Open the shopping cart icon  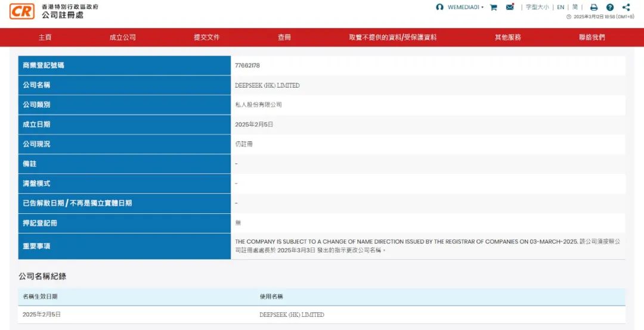[493, 7]
